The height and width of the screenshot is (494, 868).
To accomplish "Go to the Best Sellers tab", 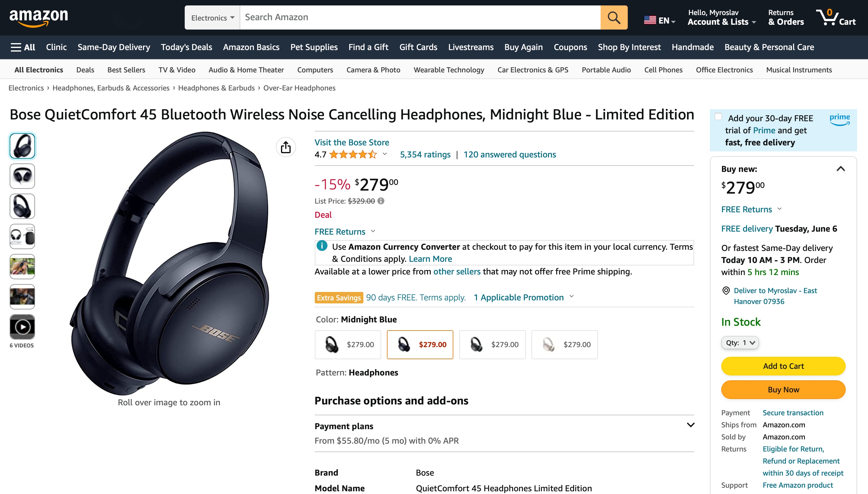I will [126, 70].
